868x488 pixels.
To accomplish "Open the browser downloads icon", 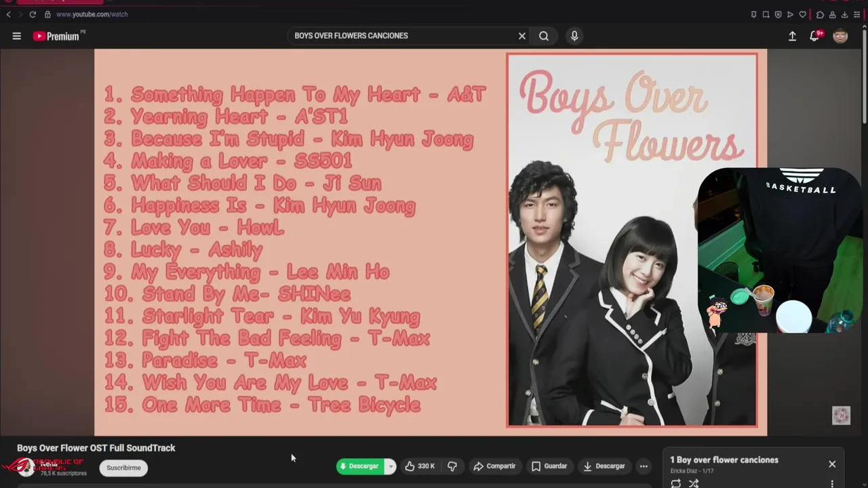I will click(845, 14).
